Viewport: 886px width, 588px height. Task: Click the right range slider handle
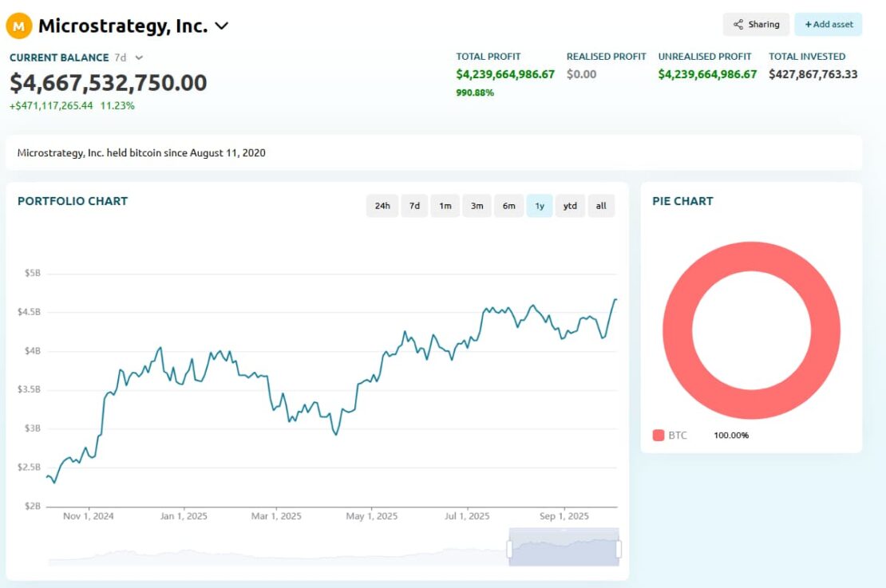point(619,549)
